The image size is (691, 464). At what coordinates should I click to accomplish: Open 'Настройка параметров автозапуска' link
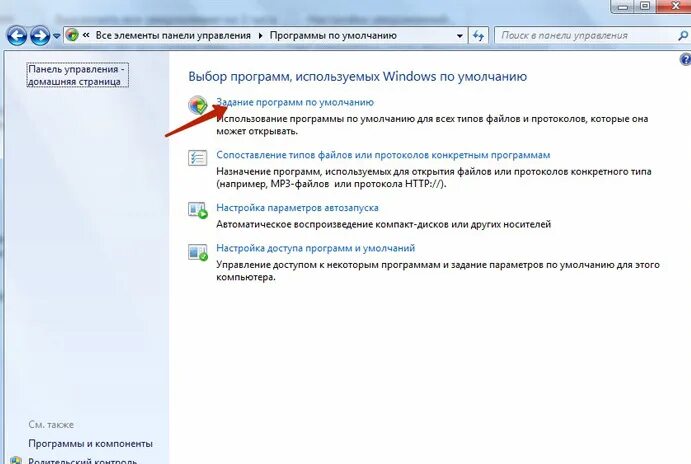tap(297, 208)
